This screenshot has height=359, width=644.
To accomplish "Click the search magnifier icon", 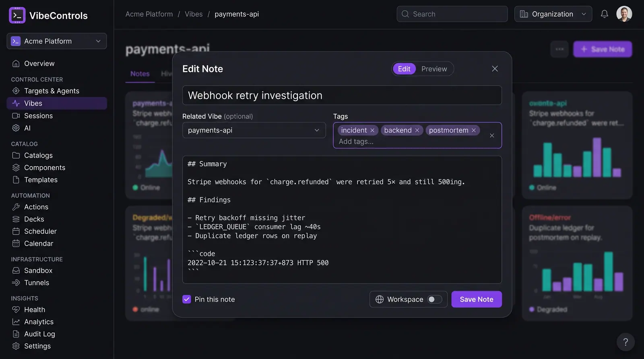I will [405, 14].
